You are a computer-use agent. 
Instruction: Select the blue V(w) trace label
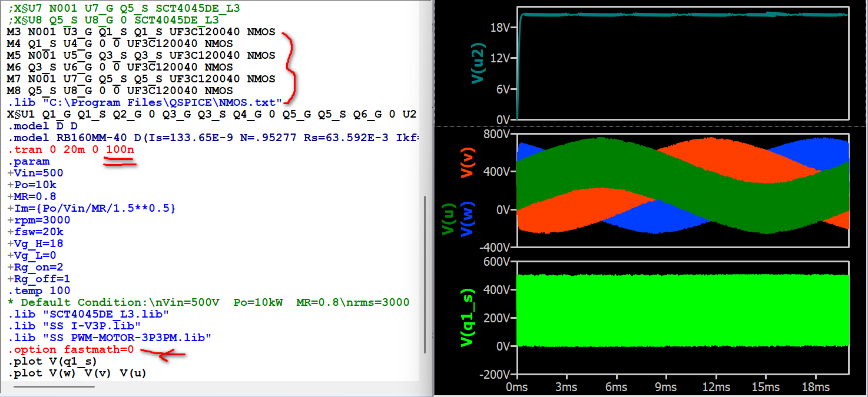tap(468, 219)
